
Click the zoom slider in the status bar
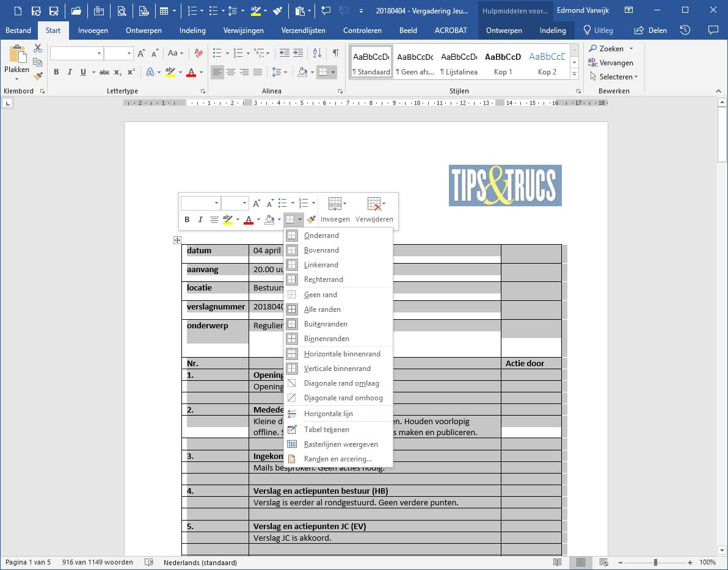coord(655,562)
